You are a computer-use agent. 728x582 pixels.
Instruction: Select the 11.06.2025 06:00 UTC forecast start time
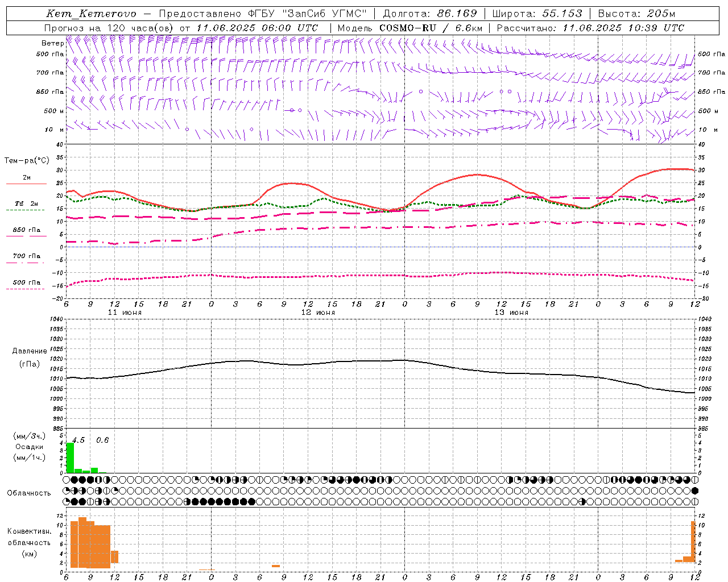(257, 28)
